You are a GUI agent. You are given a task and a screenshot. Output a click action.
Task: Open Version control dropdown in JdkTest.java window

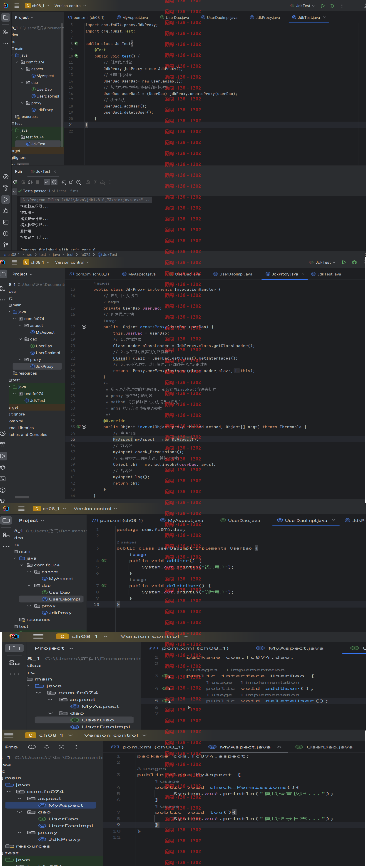(x=70, y=6)
